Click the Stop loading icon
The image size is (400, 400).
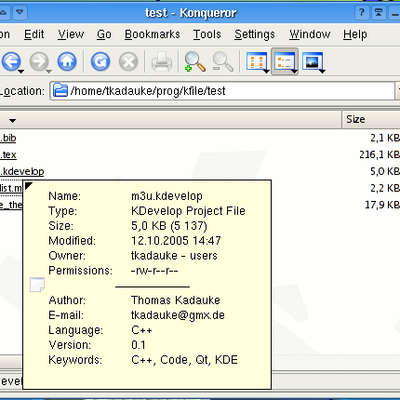click(x=128, y=61)
